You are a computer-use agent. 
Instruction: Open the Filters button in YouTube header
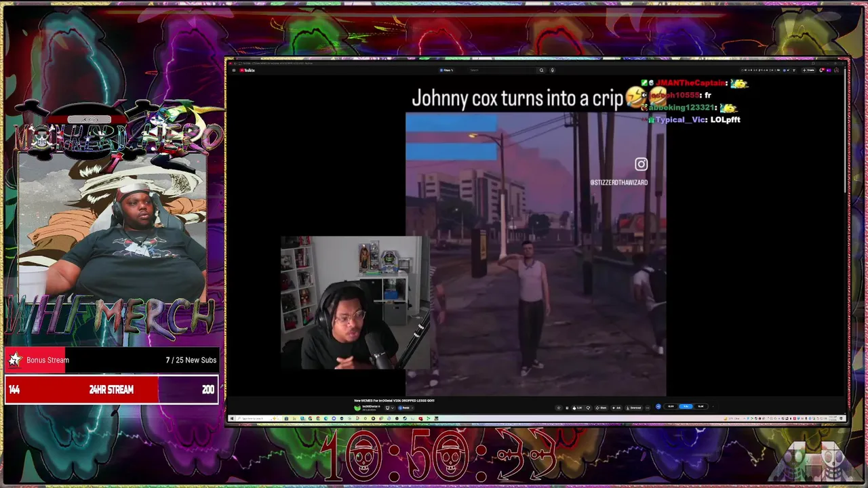point(446,70)
